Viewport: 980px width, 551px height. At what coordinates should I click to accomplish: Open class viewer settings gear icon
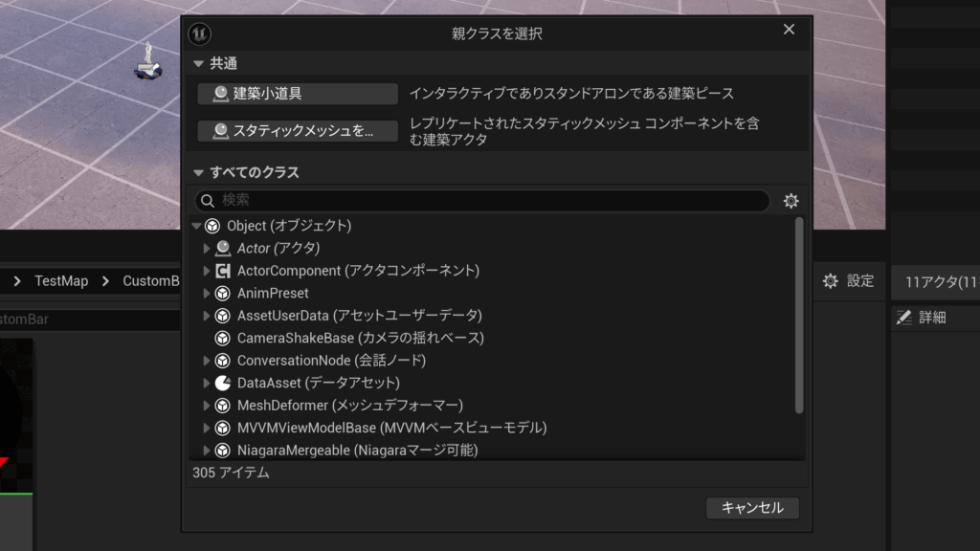pos(791,201)
